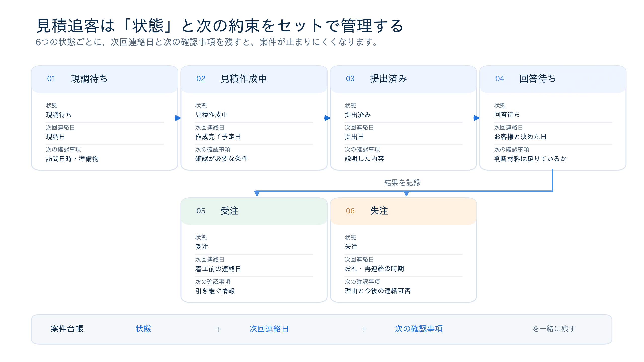This screenshot has width=644, height=362.
Task: Select the step number 01
Action: point(51,79)
